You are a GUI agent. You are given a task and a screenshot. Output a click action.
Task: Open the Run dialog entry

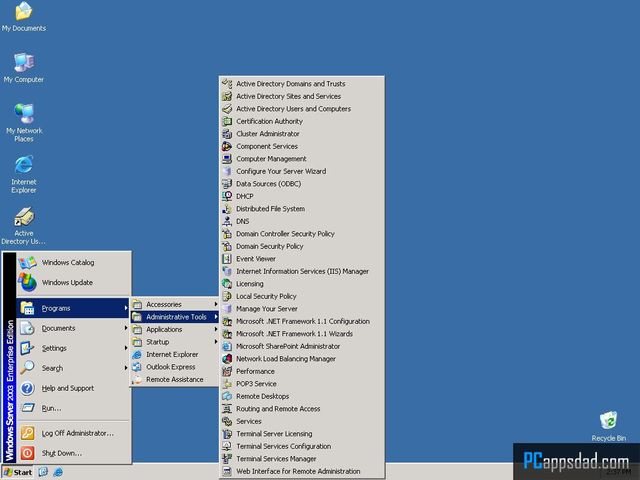point(73,408)
